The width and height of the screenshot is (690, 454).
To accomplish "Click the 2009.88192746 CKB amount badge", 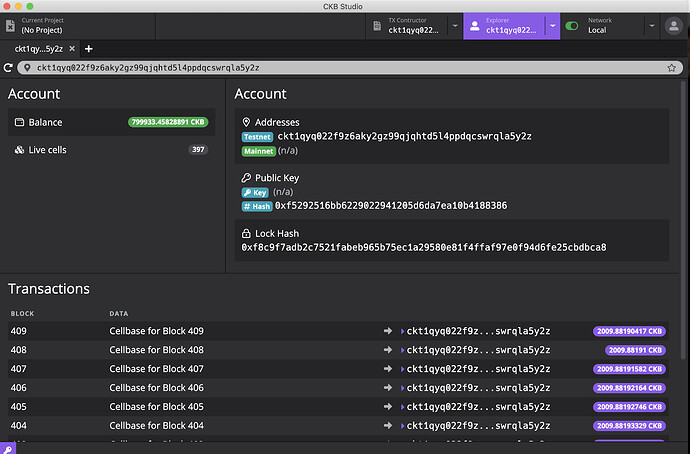I will 629,407.
